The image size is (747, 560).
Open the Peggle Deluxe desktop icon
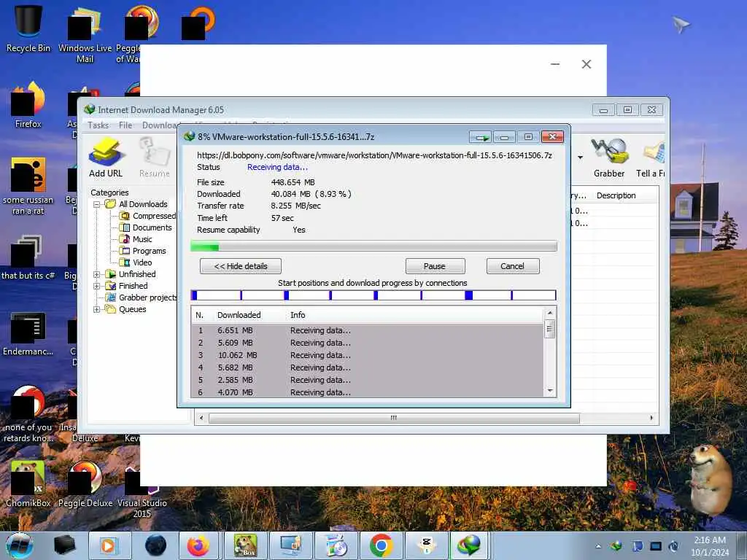point(85,484)
